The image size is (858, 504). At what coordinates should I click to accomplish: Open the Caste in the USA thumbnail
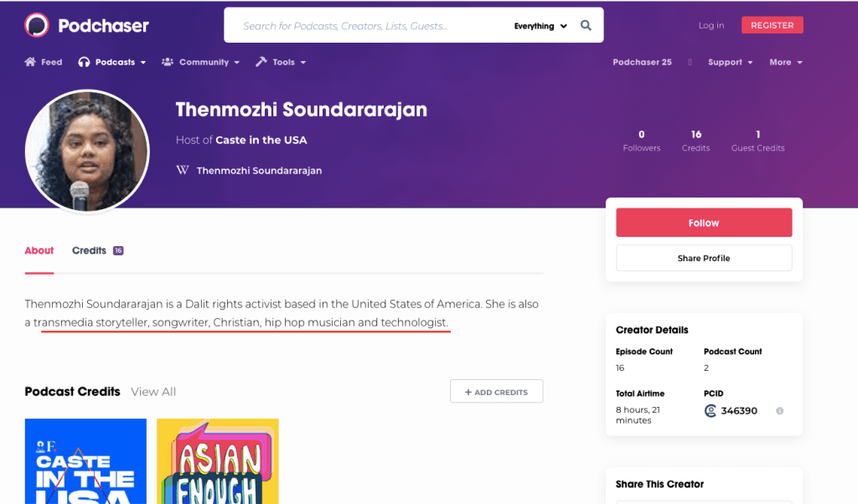85,461
